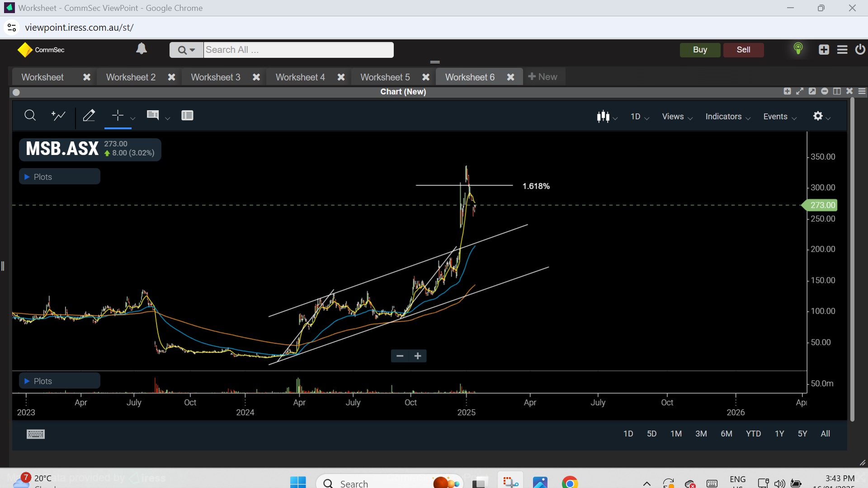Switch to Worksheet 2 tab

click(131, 77)
